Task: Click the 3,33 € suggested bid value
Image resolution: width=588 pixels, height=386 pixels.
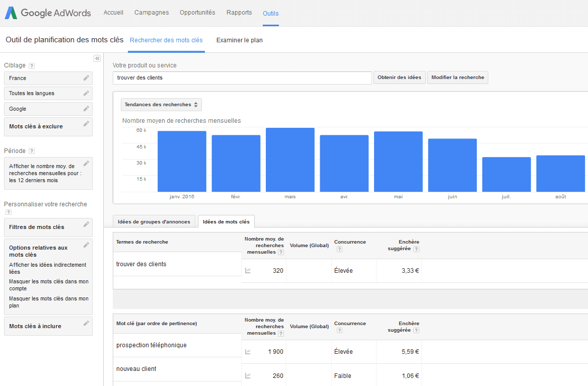Action: 410,271
